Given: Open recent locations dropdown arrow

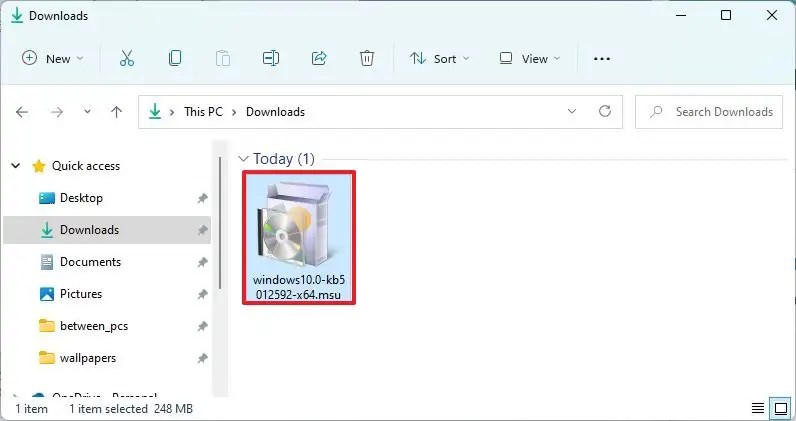Looking at the screenshot, I should coord(87,112).
